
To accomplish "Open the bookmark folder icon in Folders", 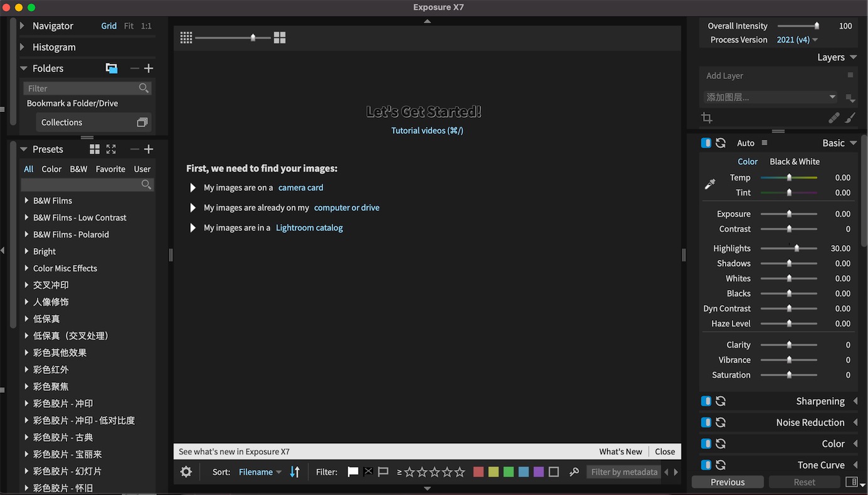I will (112, 68).
